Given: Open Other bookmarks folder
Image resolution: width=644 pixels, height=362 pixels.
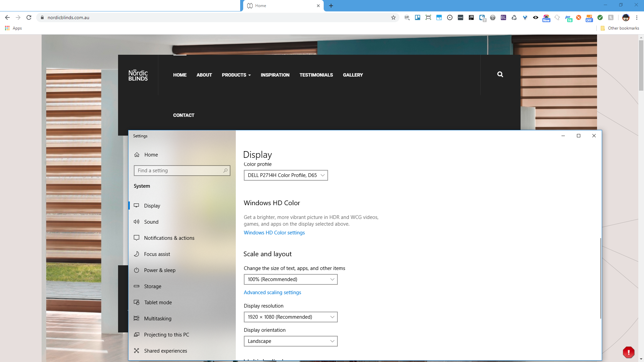Looking at the screenshot, I should 620,28.
